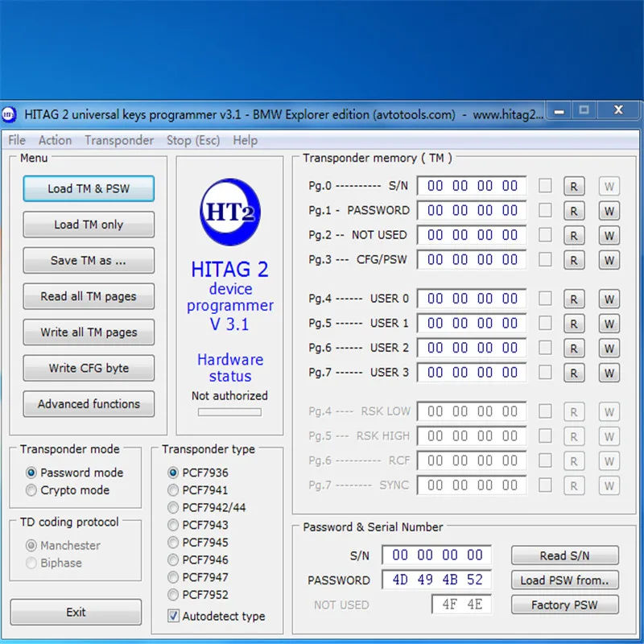Screen dimensions: 644x644
Task: Click Stop (Esc) in the menu bar
Action: pyautogui.click(x=193, y=140)
